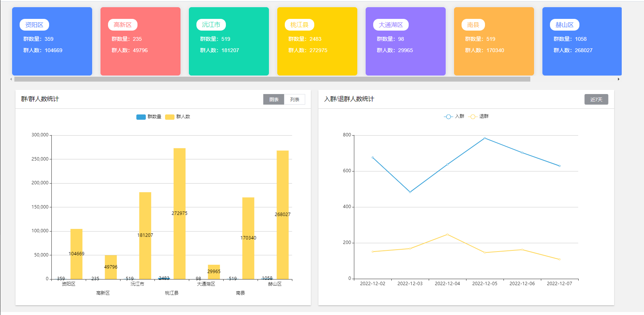
Task: Click the horizontal scrollbar thumb
Action: (272, 79)
